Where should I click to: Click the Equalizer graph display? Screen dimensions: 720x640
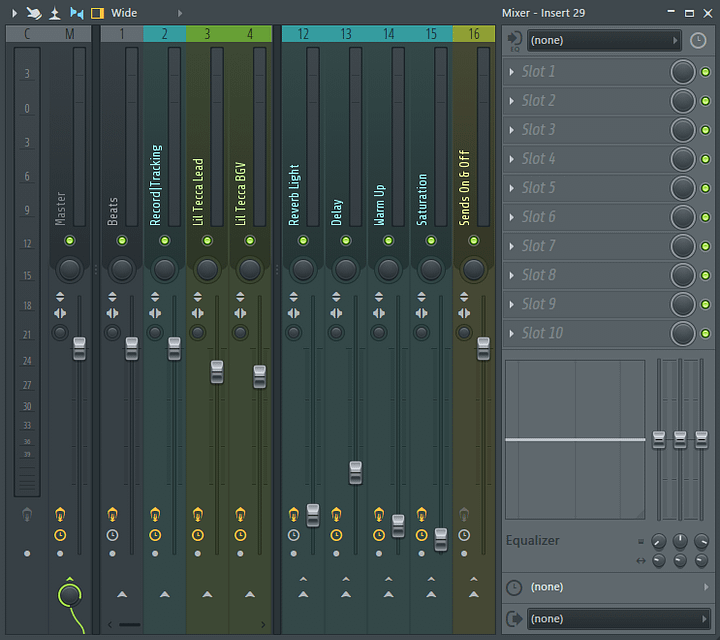click(575, 440)
